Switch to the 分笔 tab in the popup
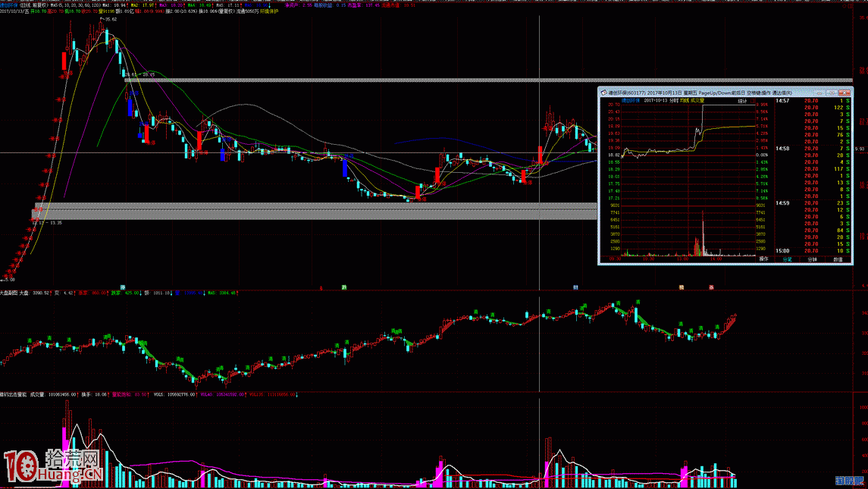 (787, 259)
